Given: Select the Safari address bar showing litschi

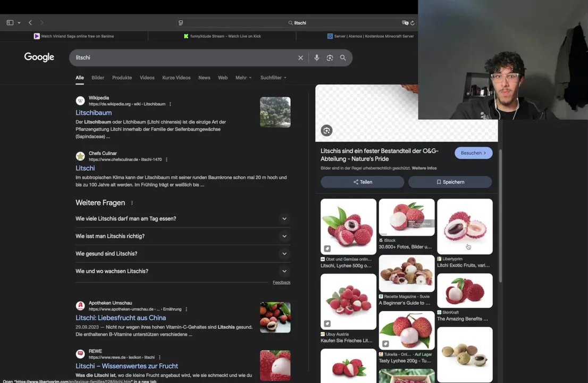Looking at the screenshot, I should [297, 23].
